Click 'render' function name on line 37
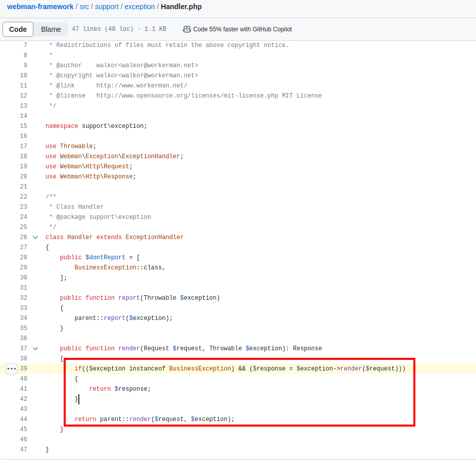This screenshot has height=465, width=476. tap(129, 348)
